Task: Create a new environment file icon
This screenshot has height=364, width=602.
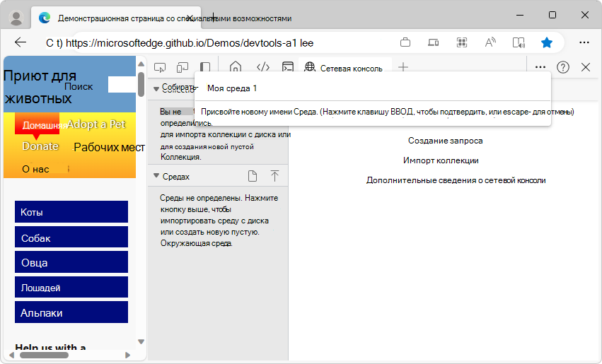Action: [253, 176]
